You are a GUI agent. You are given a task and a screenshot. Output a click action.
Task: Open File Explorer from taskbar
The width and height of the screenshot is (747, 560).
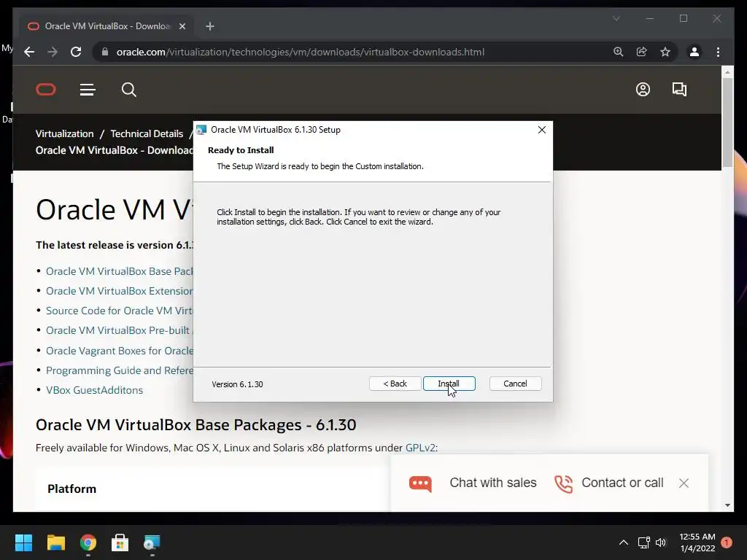55,542
